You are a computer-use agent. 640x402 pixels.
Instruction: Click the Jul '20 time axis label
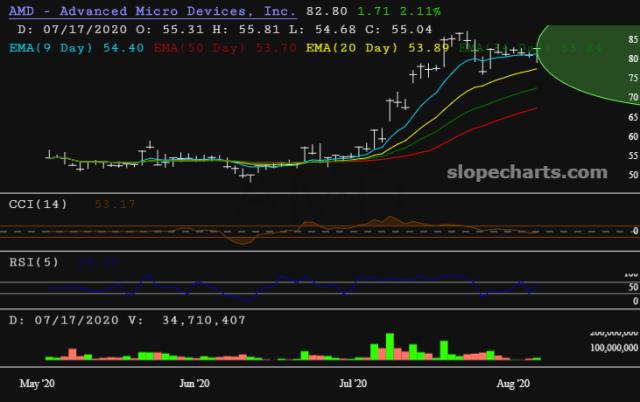[x=353, y=383]
